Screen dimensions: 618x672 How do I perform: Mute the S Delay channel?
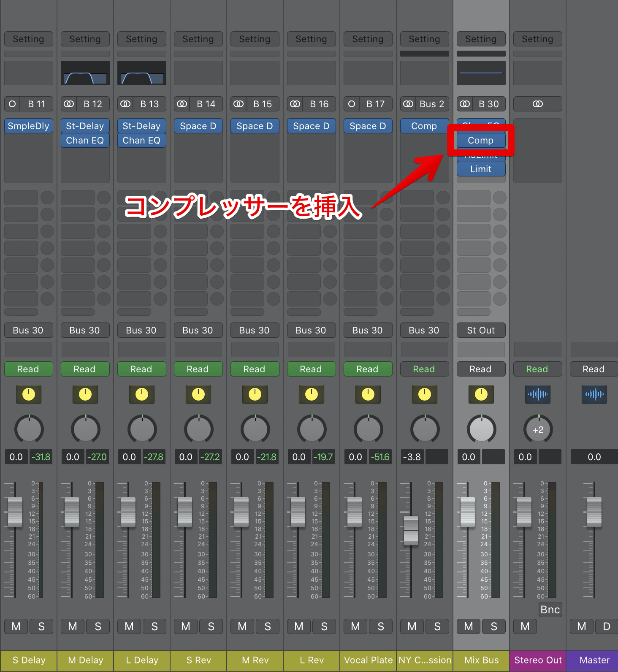tap(16, 626)
